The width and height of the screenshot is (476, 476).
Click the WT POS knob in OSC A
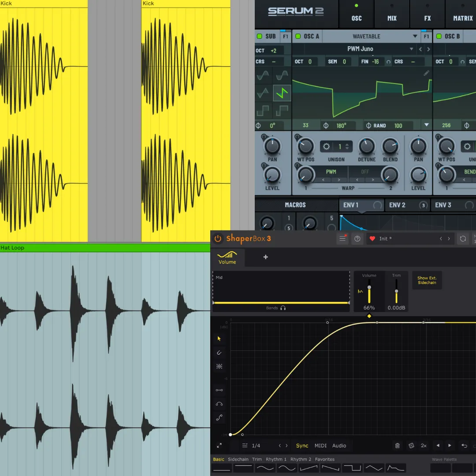click(x=305, y=147)
